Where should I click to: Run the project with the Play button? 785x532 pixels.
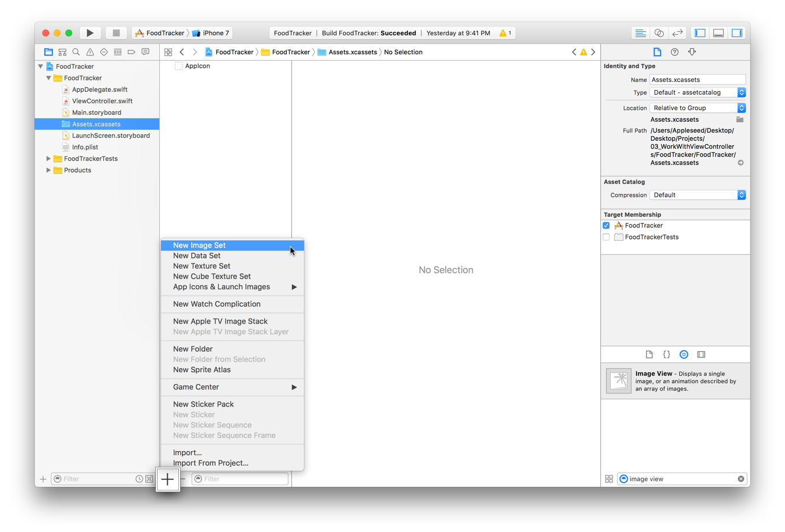tap(90, 33)
